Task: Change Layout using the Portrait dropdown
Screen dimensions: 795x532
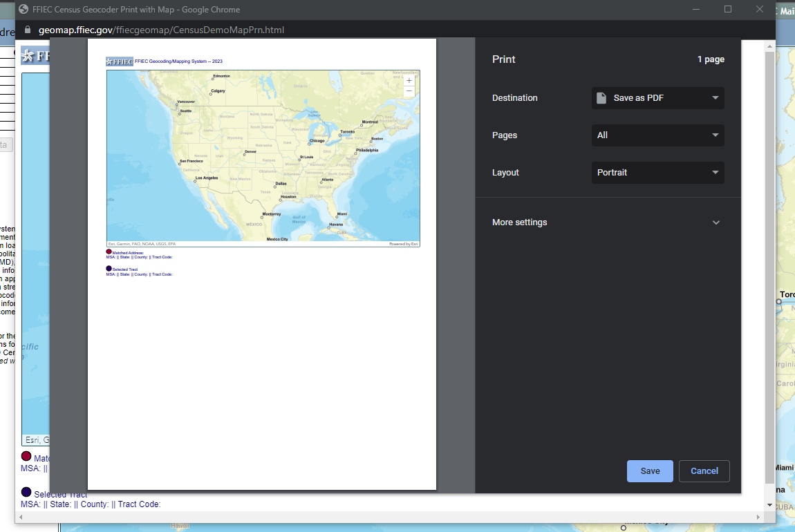Action: (657, 172)
